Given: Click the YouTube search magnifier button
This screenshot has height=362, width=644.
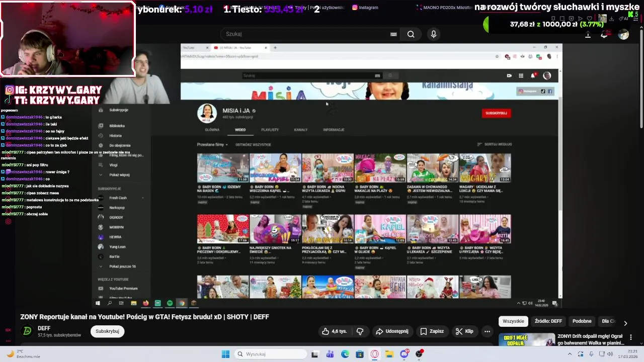Looking at the screenshot, I should [411, 34].
